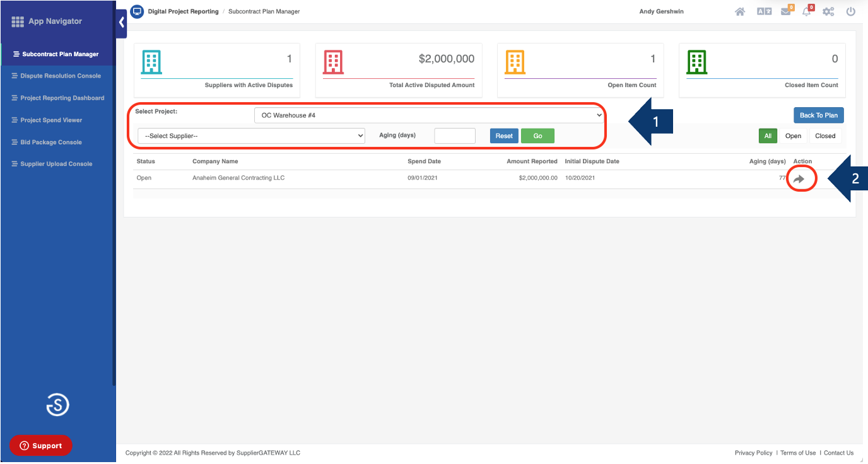The image size is (868, 464).
Task: Collapse the sidebar with the chevron tab
Action: click(x=122, y=23)
